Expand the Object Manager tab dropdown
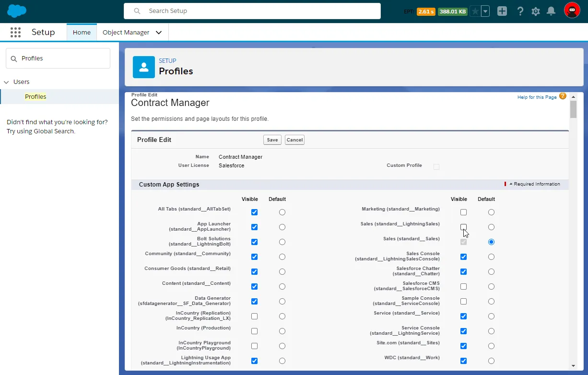Viewport: 588px width, 375px height. (159, 33)
